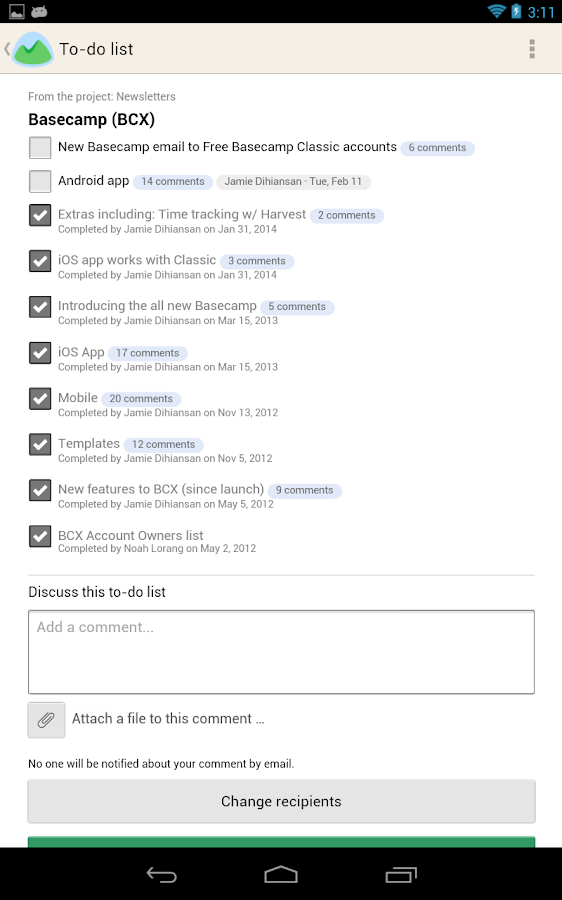Open the 20 comments badge on Mobile
Screen dimensions: 562x900
point(141,399)
